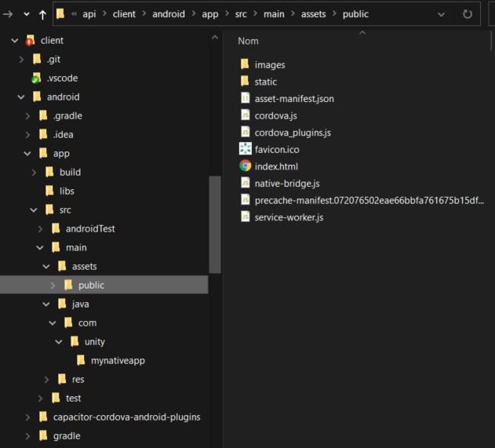Click the Up arrow navigation button
495x448 pixels.
(42, 14)
